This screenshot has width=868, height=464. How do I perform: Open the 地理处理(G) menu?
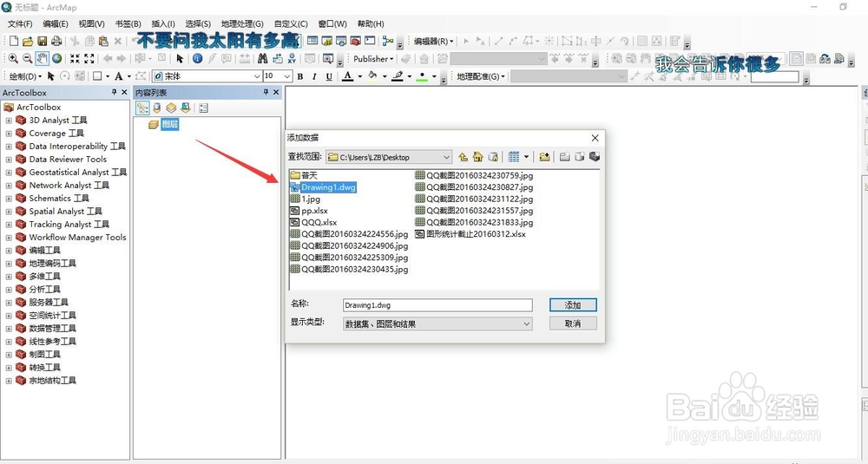[242, 23]
